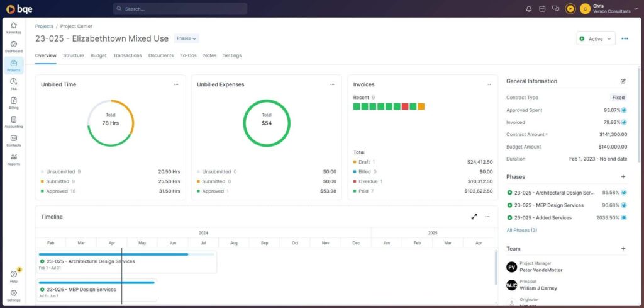Click the red overdue invoice square

point(405,107)
